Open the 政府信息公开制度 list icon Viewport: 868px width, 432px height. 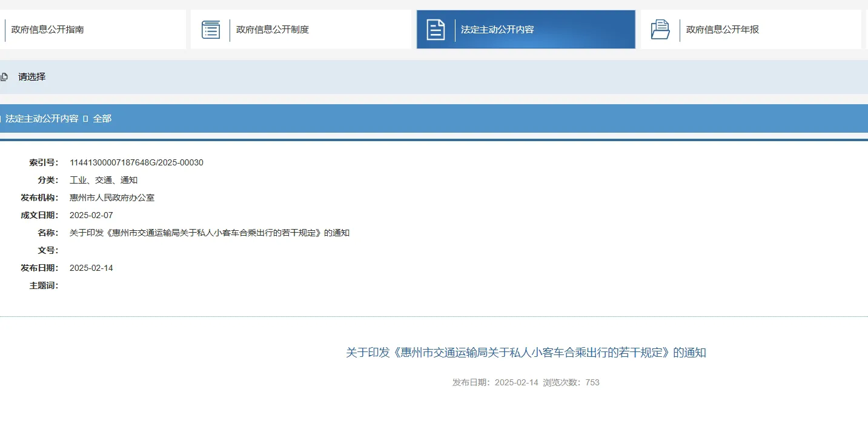(211, 30)
